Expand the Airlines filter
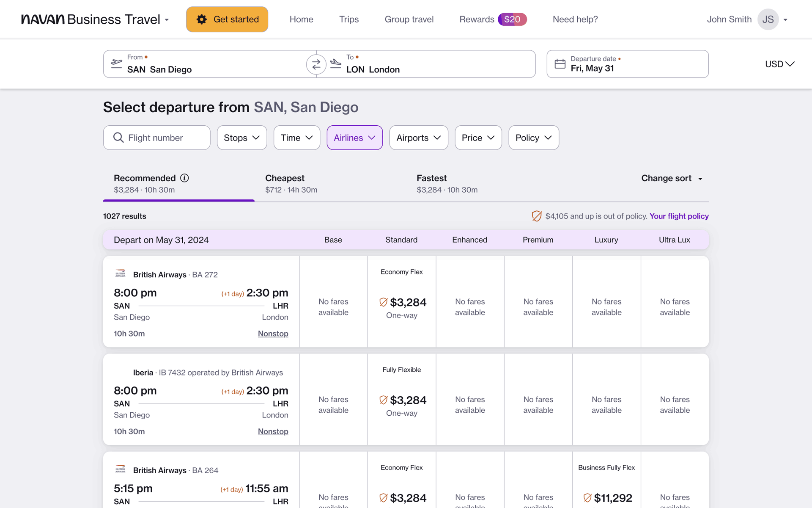812x508 pixels. (x=355, y=138)
